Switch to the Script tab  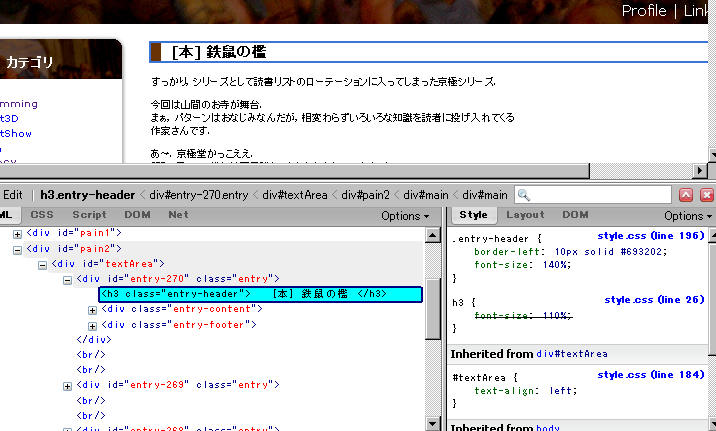[89, 215]
